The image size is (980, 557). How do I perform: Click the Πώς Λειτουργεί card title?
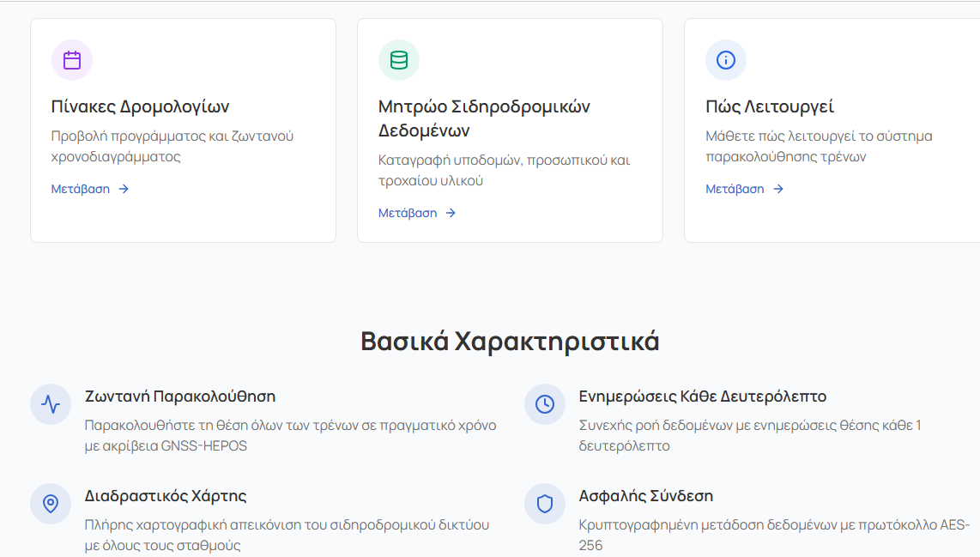click(770, 107)
